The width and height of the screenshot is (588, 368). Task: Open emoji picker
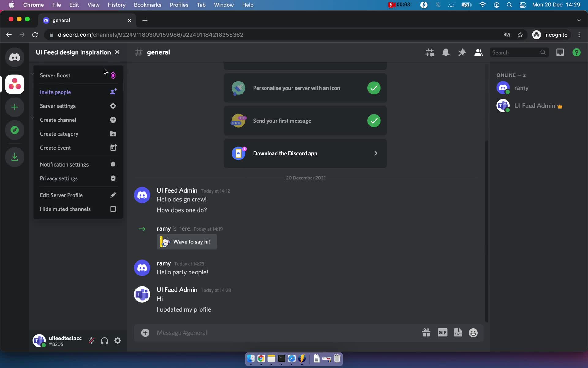click(473, 333)
